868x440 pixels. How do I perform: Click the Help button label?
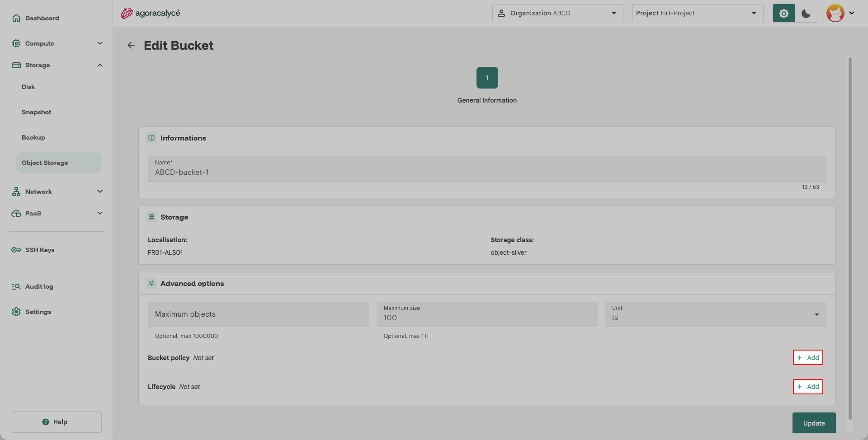coord(60,422)
